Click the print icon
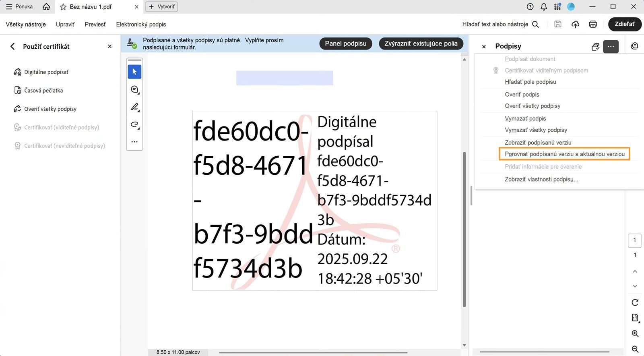Viewport: 644px width, 356px height. click(x=593, y=24)
